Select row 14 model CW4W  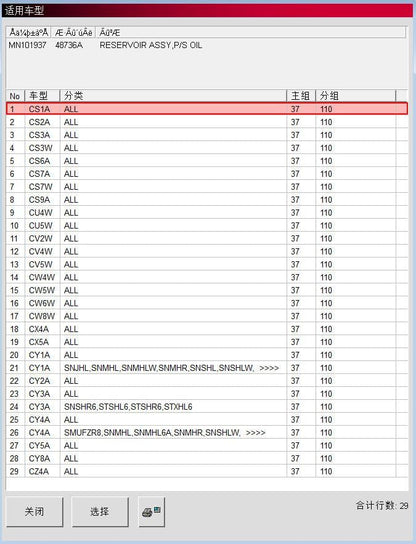(207, 277)
